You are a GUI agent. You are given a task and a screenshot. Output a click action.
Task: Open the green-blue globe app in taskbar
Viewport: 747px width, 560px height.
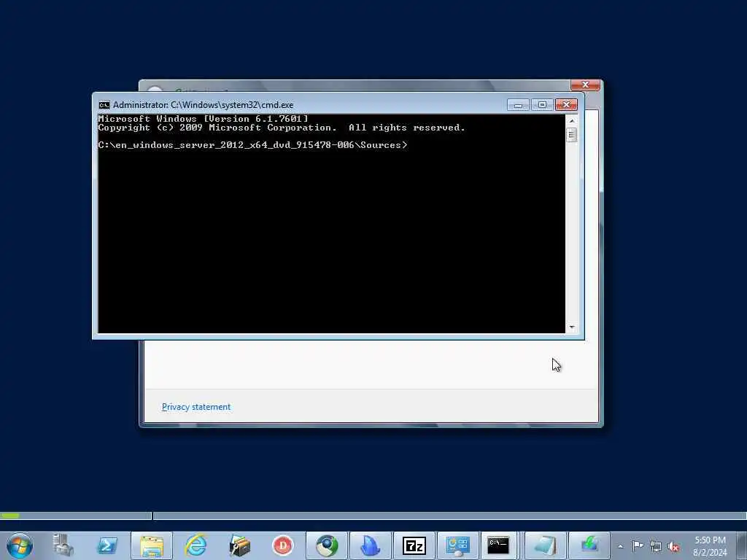coord(327,545)
